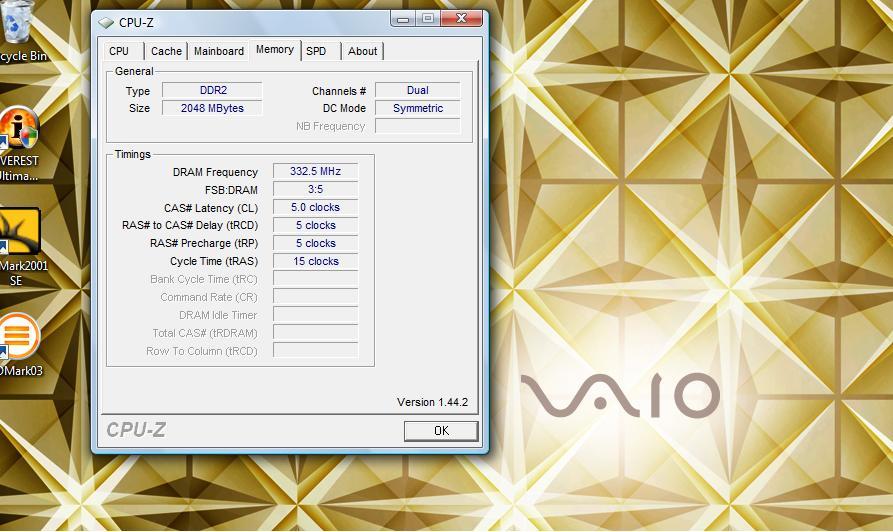Open the SPD tab
This screenshot has height=532, width=893.
[316, 51]
